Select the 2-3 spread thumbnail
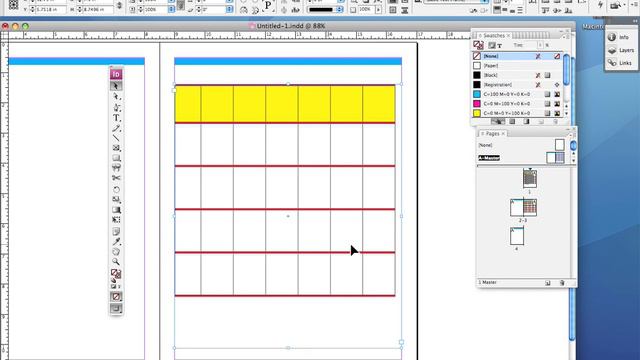The image size is (640, 360). [523, 207]
